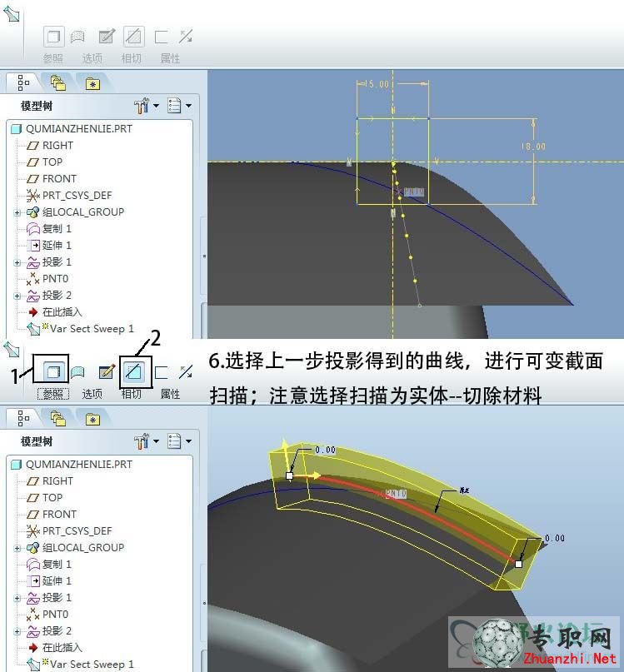Click thin feature icon in the faded upper toolbar
624x672 pixels.
click(x=161, y=37)
